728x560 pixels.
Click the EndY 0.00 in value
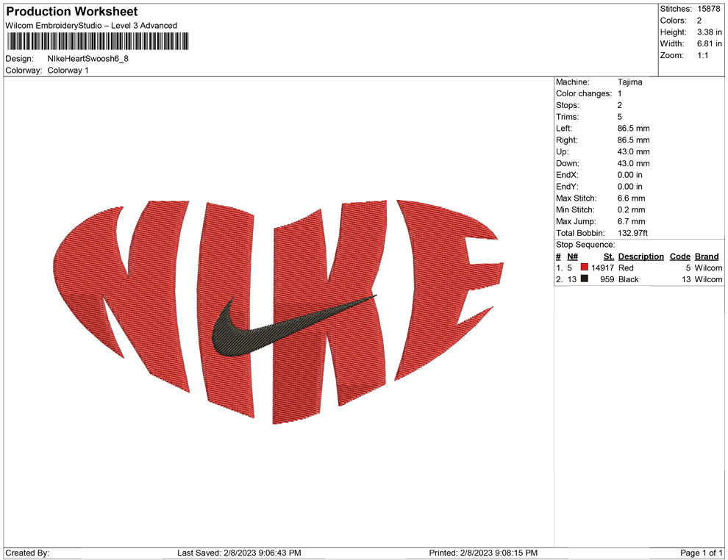pos(630,186)
